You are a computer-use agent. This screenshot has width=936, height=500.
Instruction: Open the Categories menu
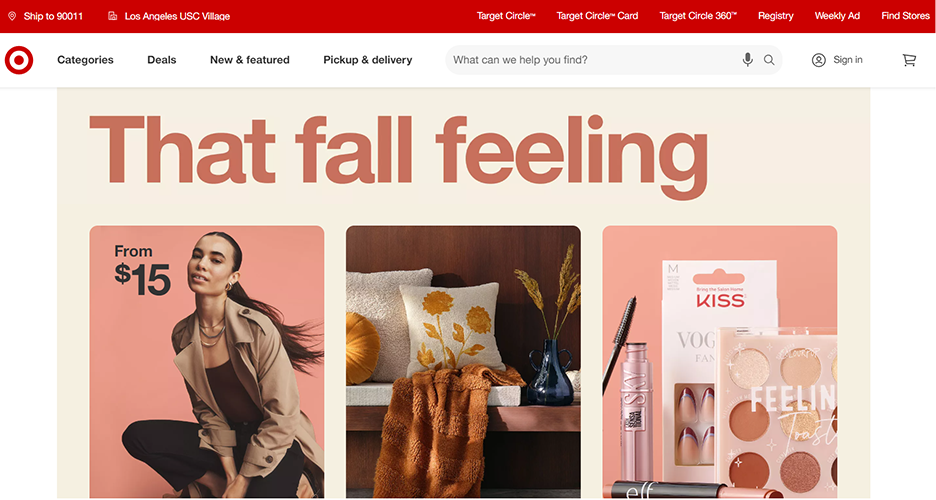tap(85, 60)
